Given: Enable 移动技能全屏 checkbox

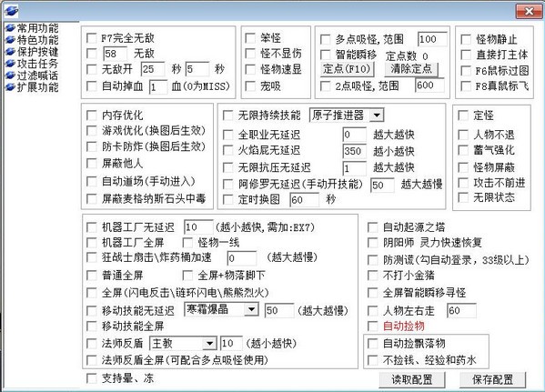Looking at the screenshot, I should 91,326.
